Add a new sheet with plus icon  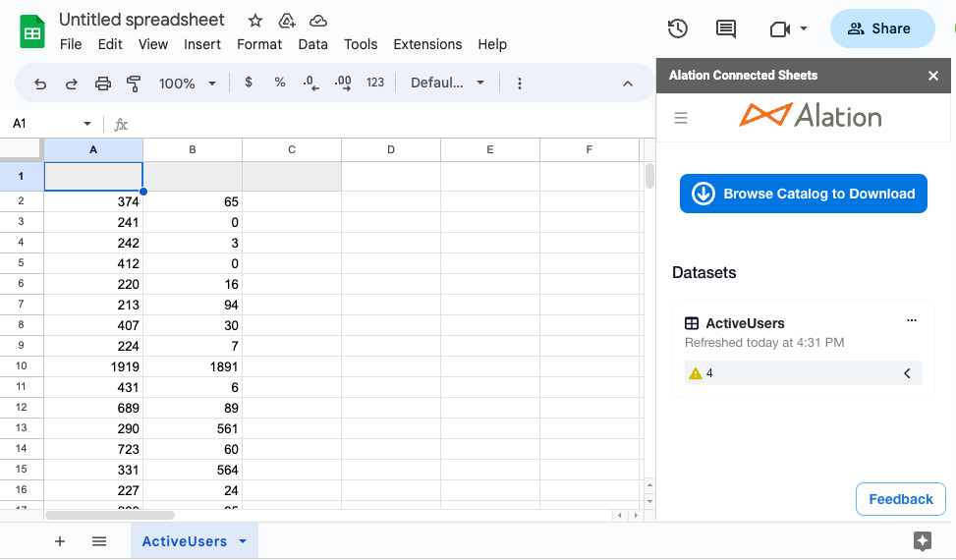(x=60, y=541)
